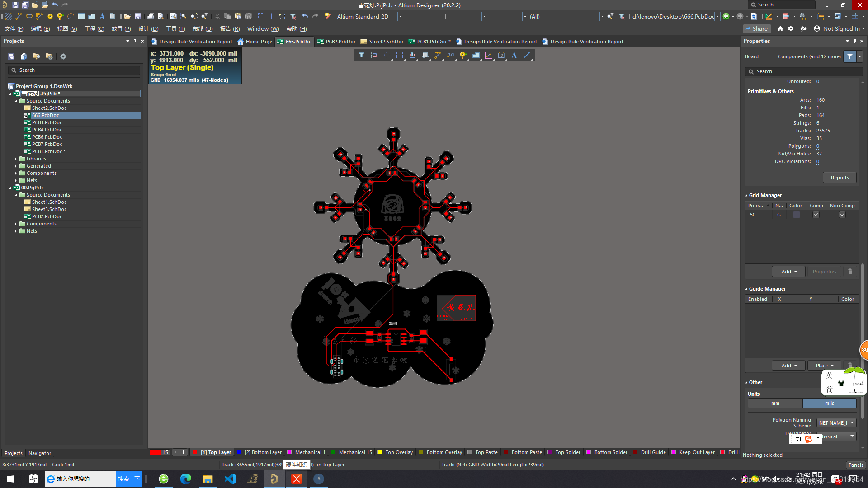
Task: Select PCB3.PcbDoc in the project tree
Action: tap(47, 122)
